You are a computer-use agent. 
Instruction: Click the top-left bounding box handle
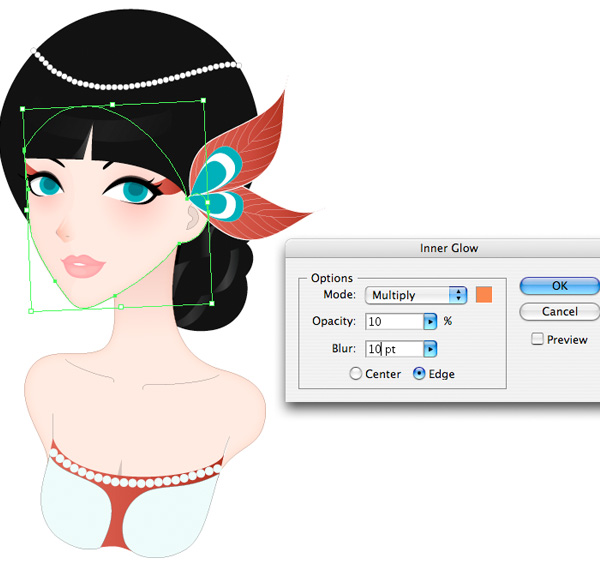[23, 109]
